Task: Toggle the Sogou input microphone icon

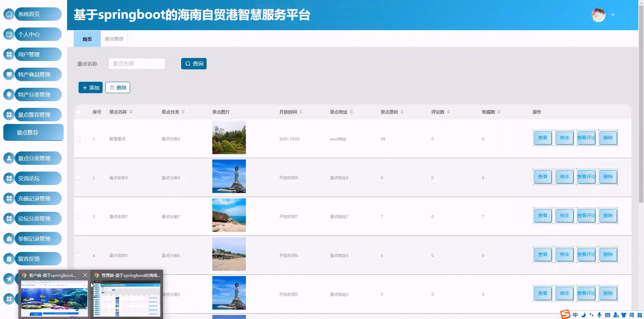Action: pyautogui.click(x=599, y=315)
